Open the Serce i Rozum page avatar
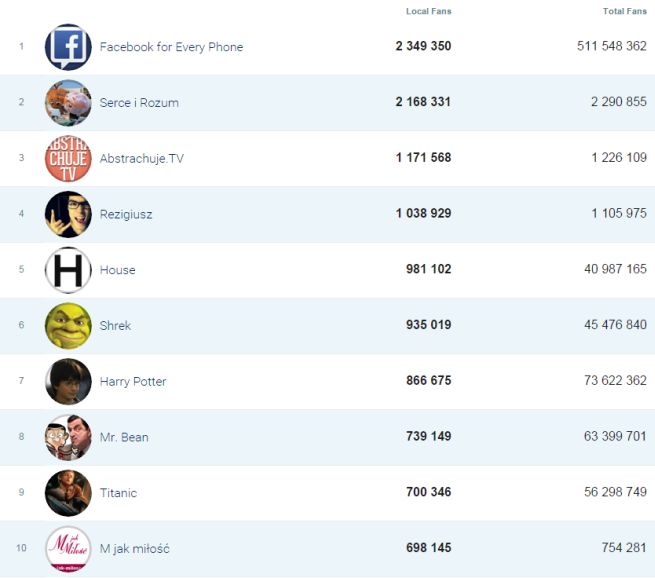Screen dimensions: 655x578 [x=68, y=103]
